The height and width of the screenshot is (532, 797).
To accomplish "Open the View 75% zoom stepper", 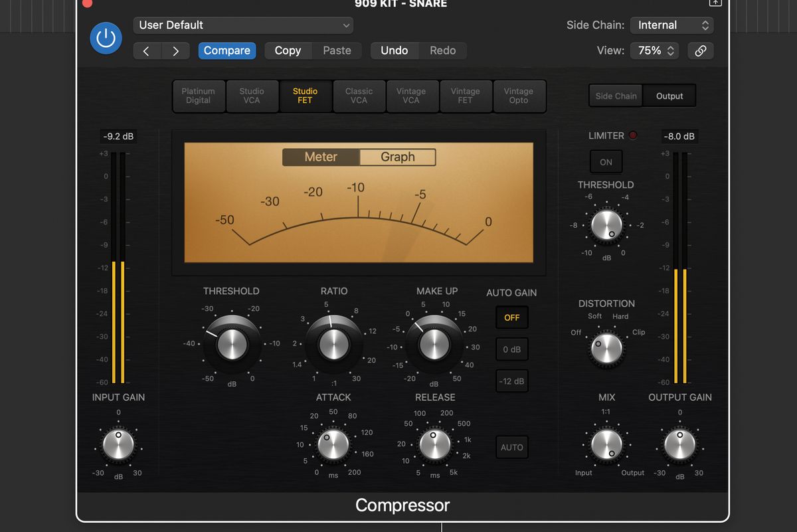I will click(654, 50).
